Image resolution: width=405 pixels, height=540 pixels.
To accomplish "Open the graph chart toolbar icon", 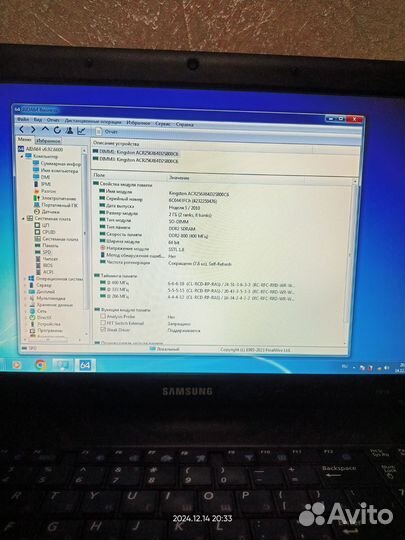I will click(x=81, y=131).
